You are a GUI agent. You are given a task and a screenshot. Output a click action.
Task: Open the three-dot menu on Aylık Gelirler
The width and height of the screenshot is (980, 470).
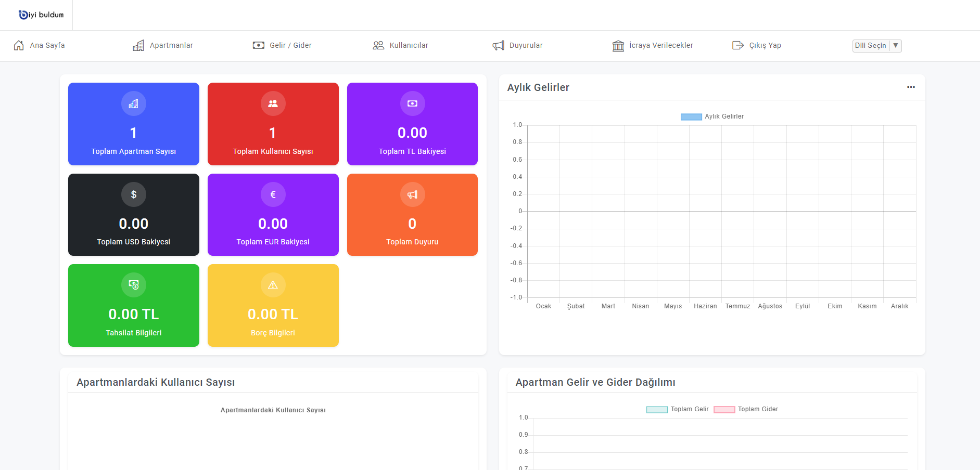point(911,87)
